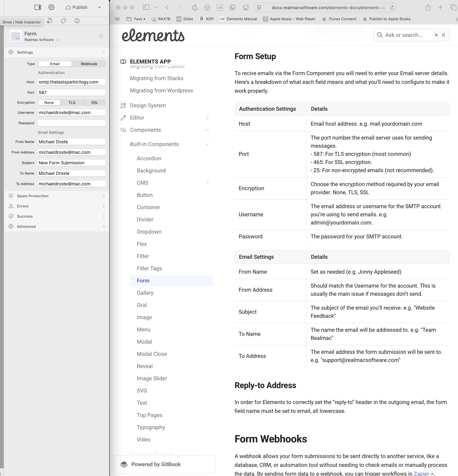Click the Publish button
Screen dimensions: 458x476
click(x=77, y=7)
